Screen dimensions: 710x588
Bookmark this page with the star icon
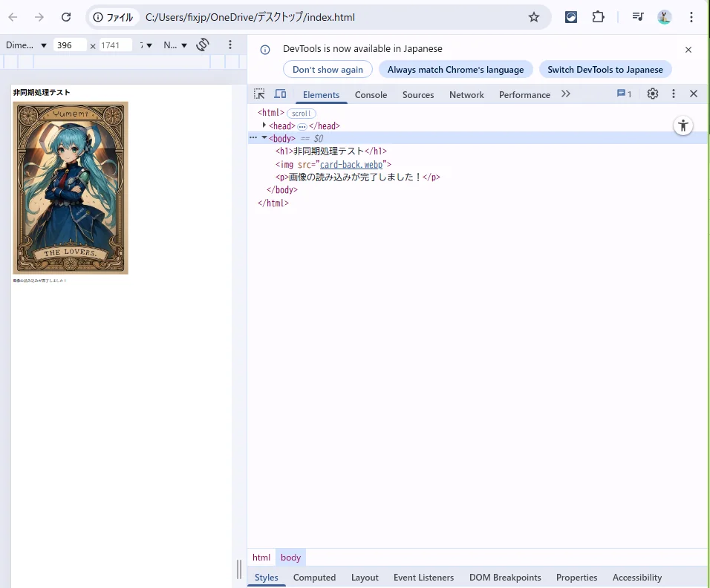[x=533, y=17]
